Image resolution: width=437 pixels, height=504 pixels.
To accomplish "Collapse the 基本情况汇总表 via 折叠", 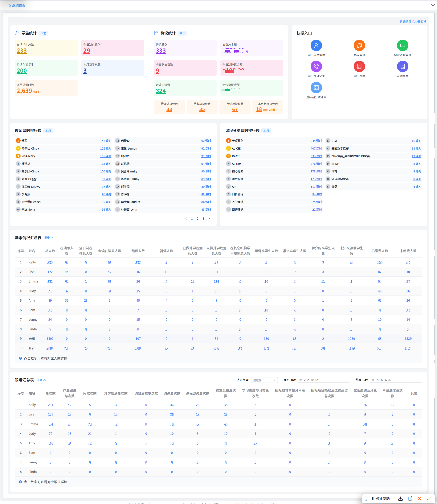I will pyautogui.click(x=49, y=238).
